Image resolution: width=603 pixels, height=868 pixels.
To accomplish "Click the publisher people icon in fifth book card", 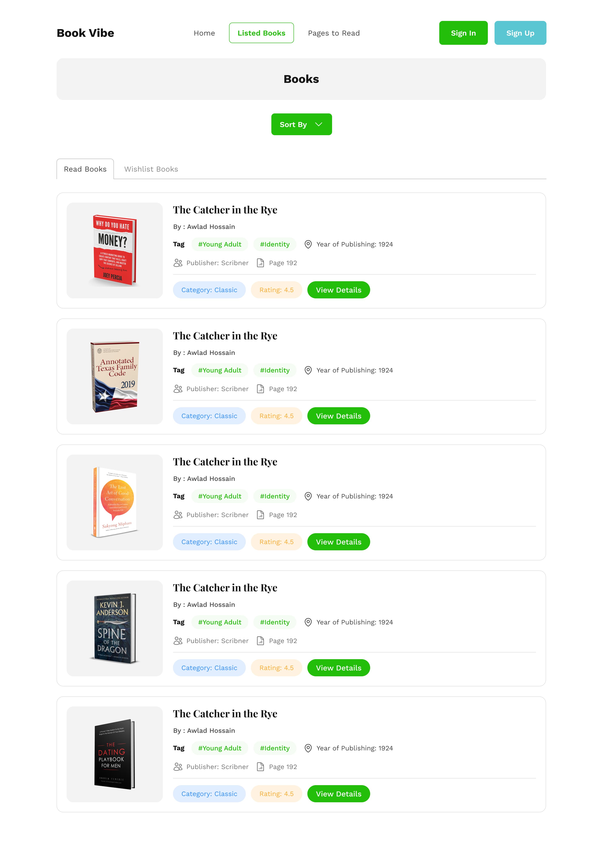I will click(178, 767).
